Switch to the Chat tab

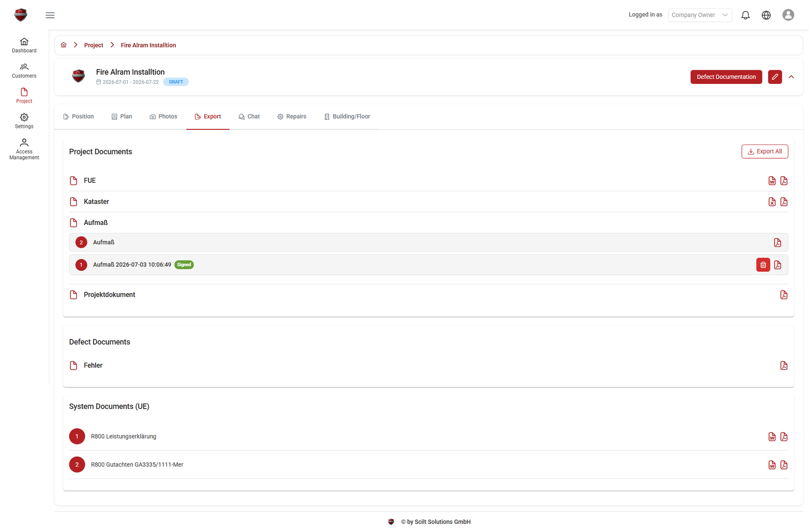coord(249,117)
